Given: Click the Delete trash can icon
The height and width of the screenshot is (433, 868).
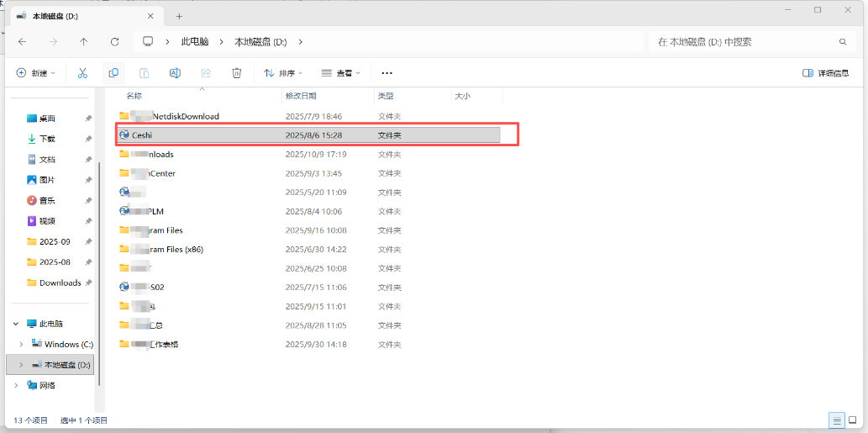Looking at the screenshot, I should (236, 73).
